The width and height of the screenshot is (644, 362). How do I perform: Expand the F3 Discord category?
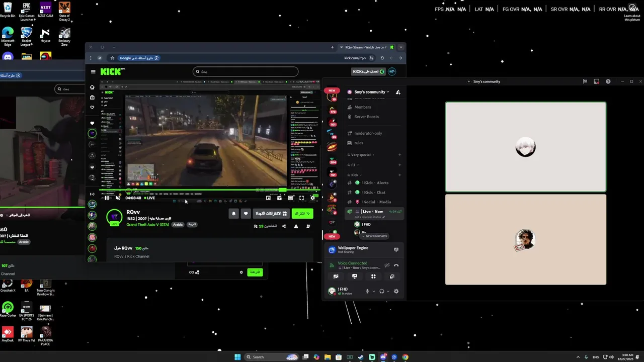(353, 165)
